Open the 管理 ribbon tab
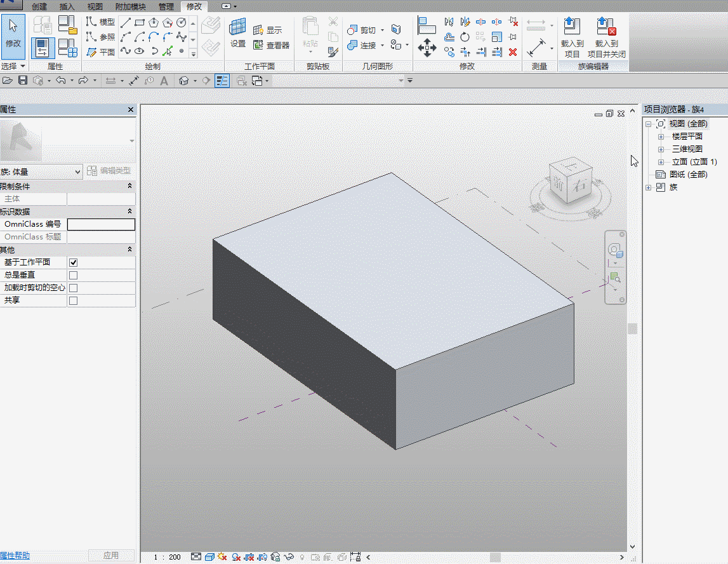The height and width of the screenshot is (564, 728). [x=166, y=6]
